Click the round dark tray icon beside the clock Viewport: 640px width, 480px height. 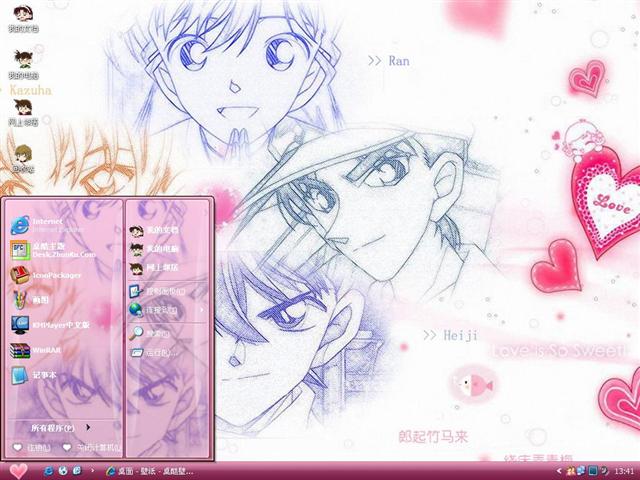[604, 471]
